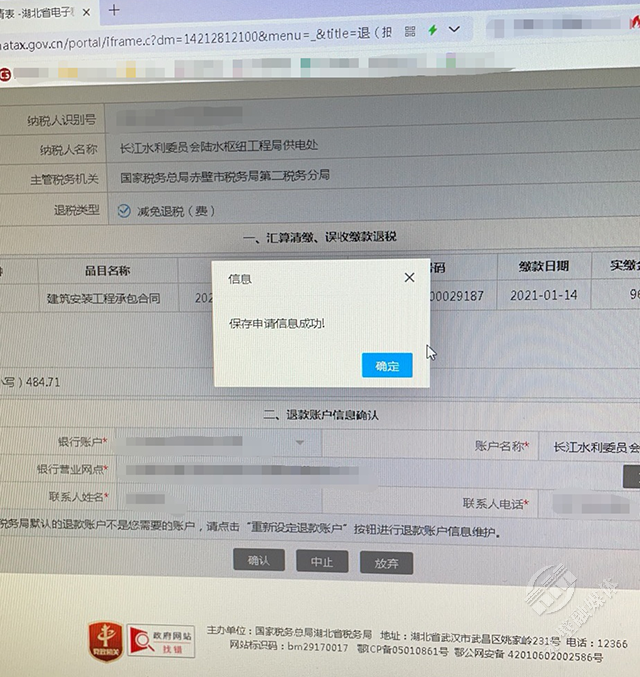Click the red bookmark icon under the address bar
The image size is (640, 677).
(x=5, y=75)
